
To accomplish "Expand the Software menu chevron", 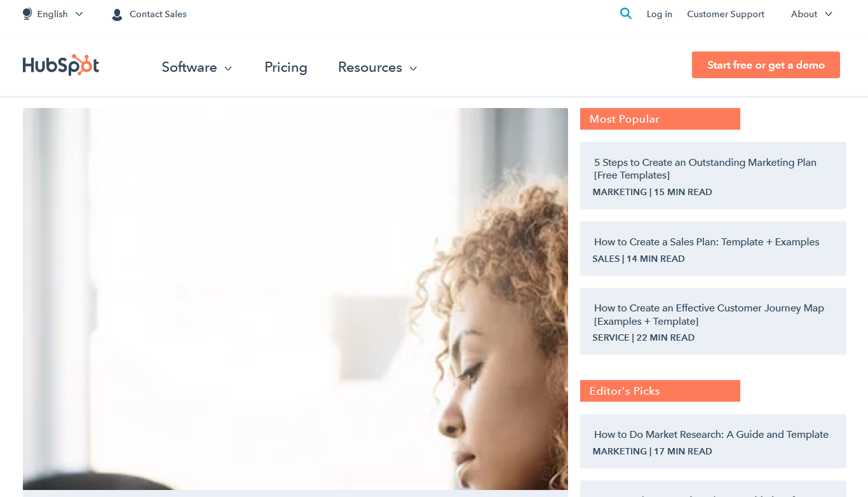I will click(228, 69).
